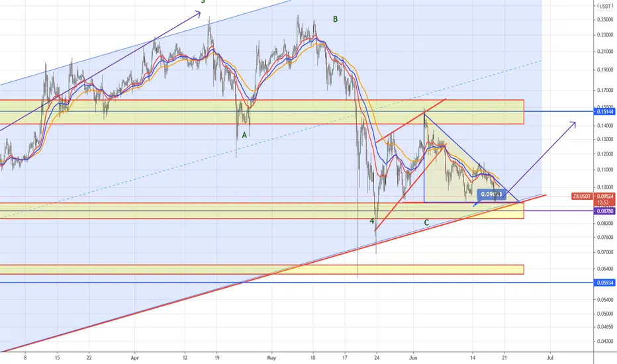This screenshot has width=617, height=364.
Task: Click the 0.07600 price axis tick
Action: click(x=605, y=238)
